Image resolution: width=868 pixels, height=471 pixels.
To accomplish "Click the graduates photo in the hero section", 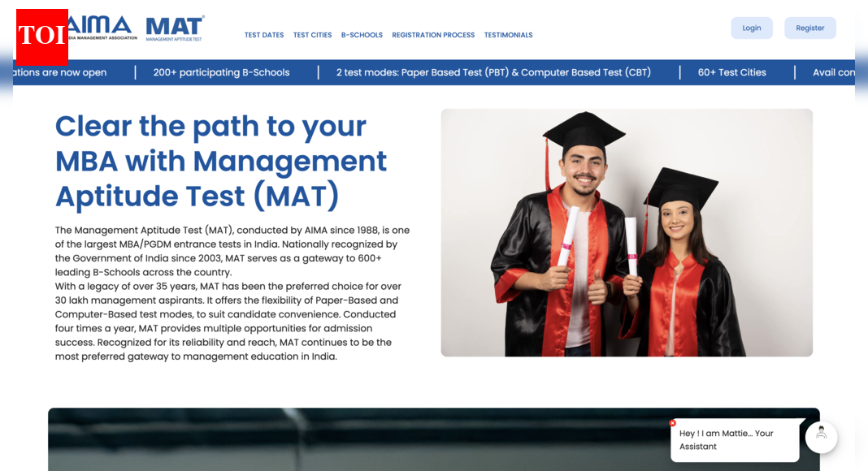I will [x=626, y=231].
